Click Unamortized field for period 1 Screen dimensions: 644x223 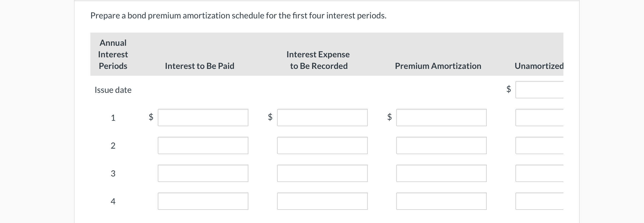pos(539,118)
